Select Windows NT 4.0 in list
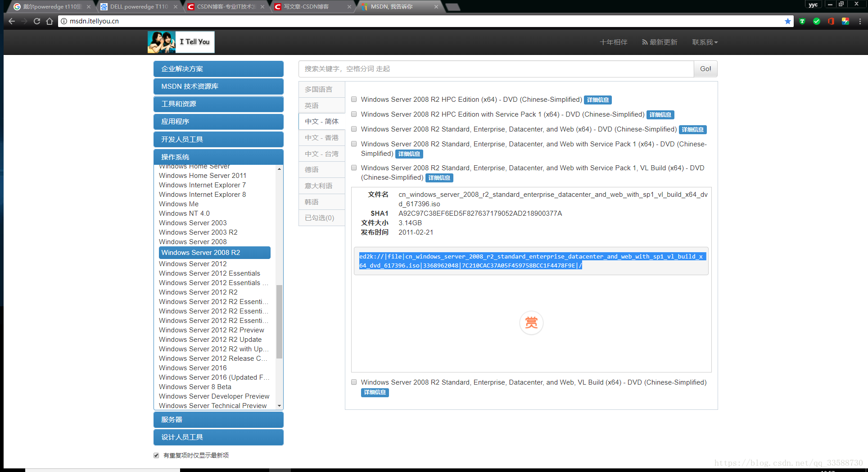Viewport: 868px width, 472px height. (x=184, y=213)
